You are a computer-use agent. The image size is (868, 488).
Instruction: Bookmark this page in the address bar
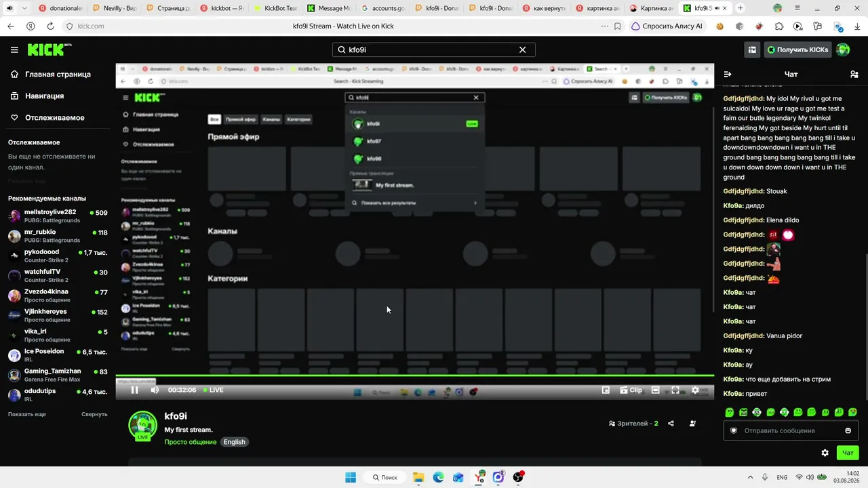click(x=617, y=26)
